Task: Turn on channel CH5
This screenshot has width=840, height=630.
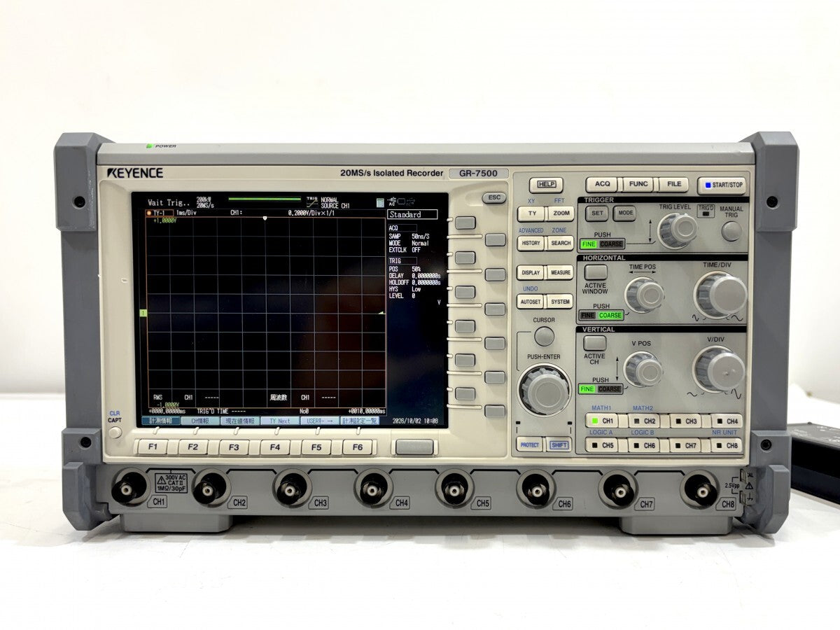Action: pos(602,445)
